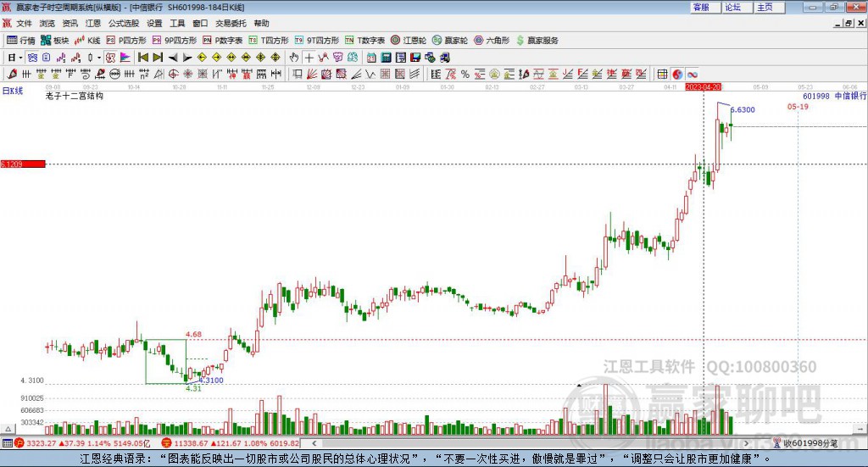Viewport: 868px width, 467px height.
Task: Click the Shenzhen index 11338.67 status entry
Action: tap(231, 443)
